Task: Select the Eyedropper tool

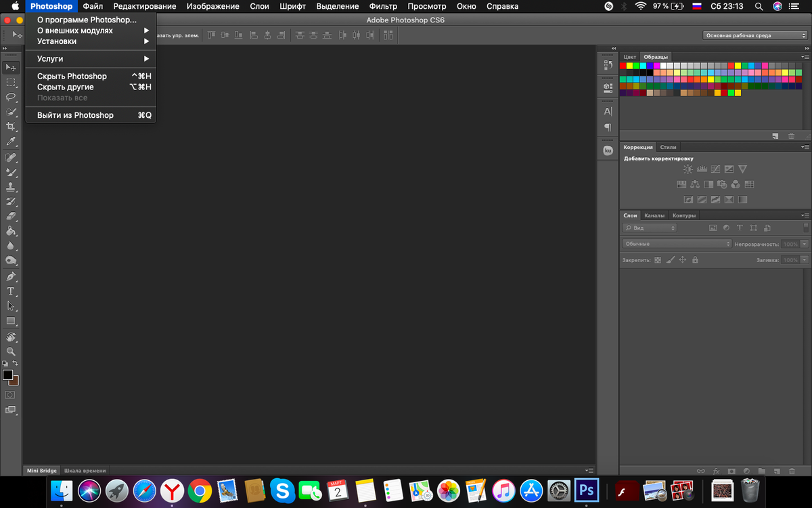Action: point(11,142)
